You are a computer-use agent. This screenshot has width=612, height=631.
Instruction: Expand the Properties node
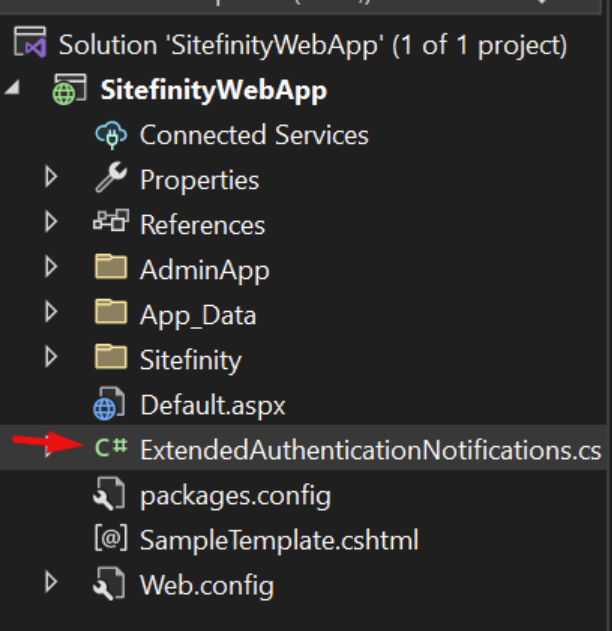pos(51,177)
